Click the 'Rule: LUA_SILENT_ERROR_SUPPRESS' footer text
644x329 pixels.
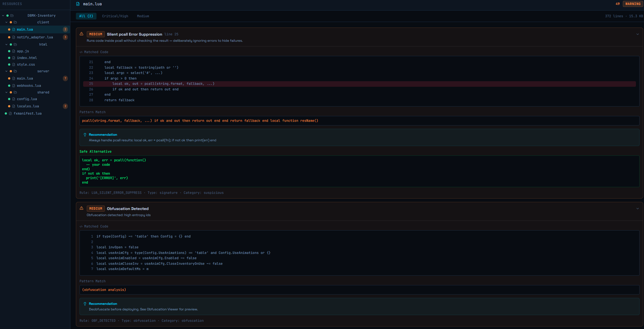pos(110,193)
